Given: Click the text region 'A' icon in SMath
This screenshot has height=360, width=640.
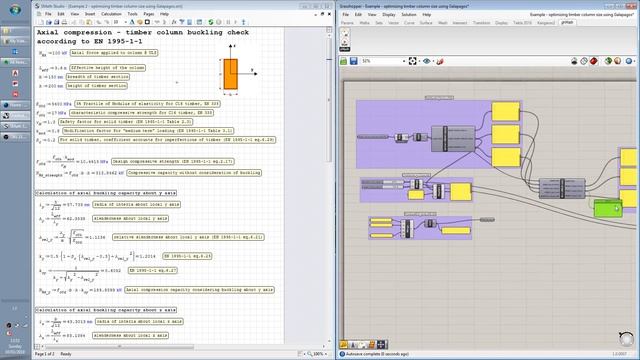Looking at the screenshot, I should pyautogui.click(x=132, y=22).
